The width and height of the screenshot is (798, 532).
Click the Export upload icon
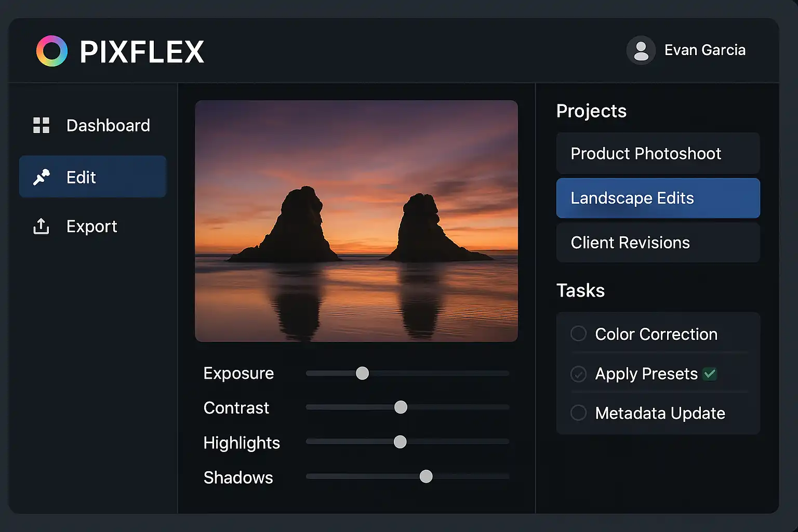coord(41,226)
